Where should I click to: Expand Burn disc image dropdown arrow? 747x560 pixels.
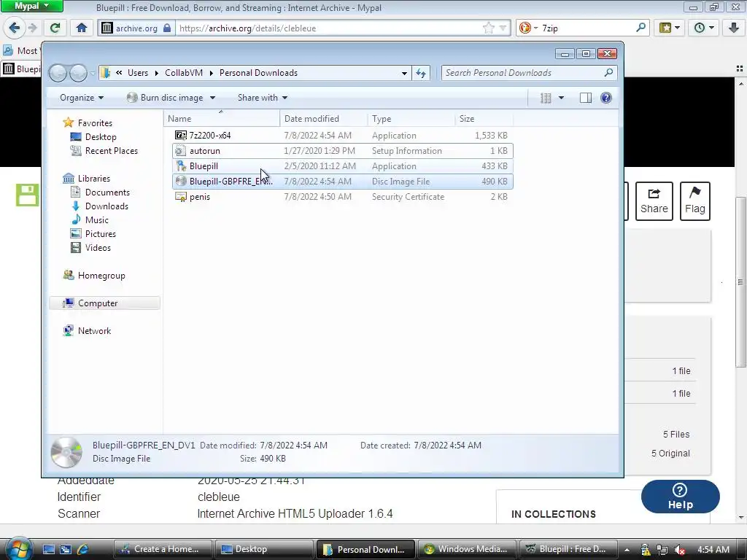click(x=212, y=98)
